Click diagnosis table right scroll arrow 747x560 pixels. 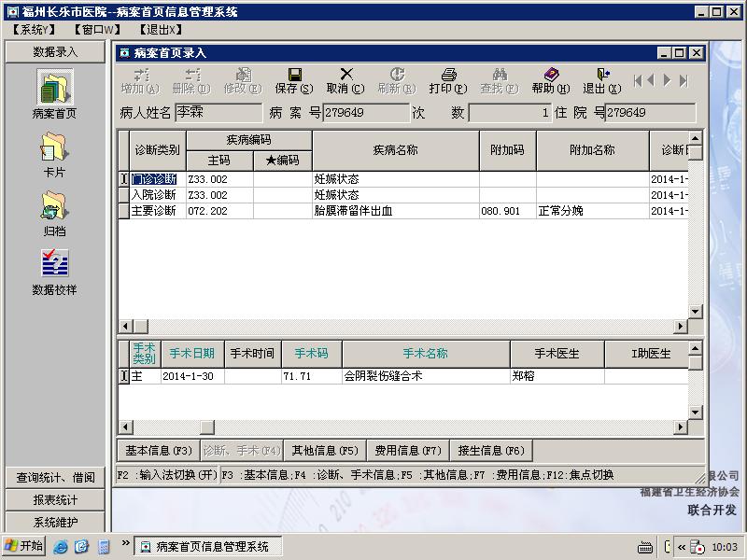pos(681,326)
